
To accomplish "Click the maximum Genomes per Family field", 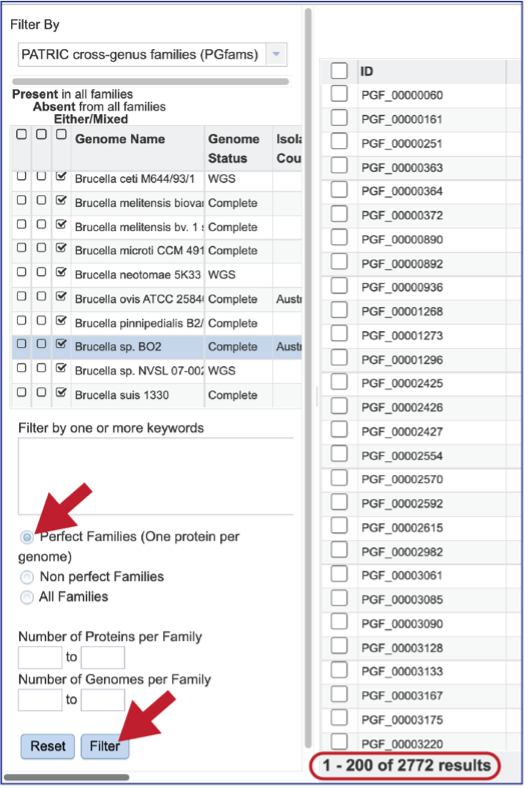I will pyautogui.click(x=103, y=700).
